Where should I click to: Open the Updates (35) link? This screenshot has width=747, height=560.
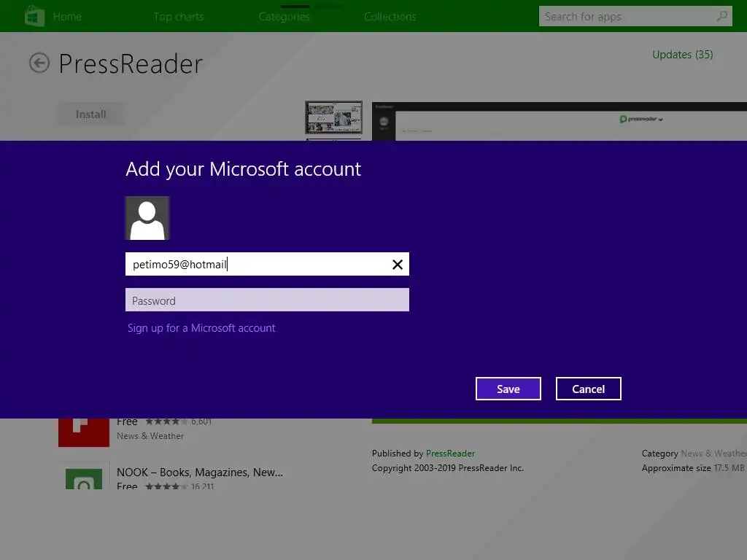(x=682, y=55)
